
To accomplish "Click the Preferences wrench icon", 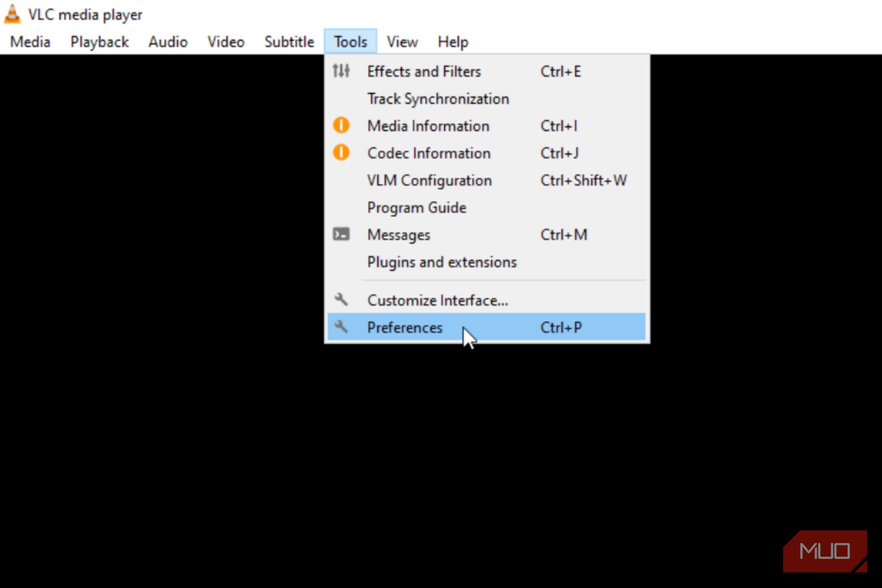I will (x=341, y=327).
